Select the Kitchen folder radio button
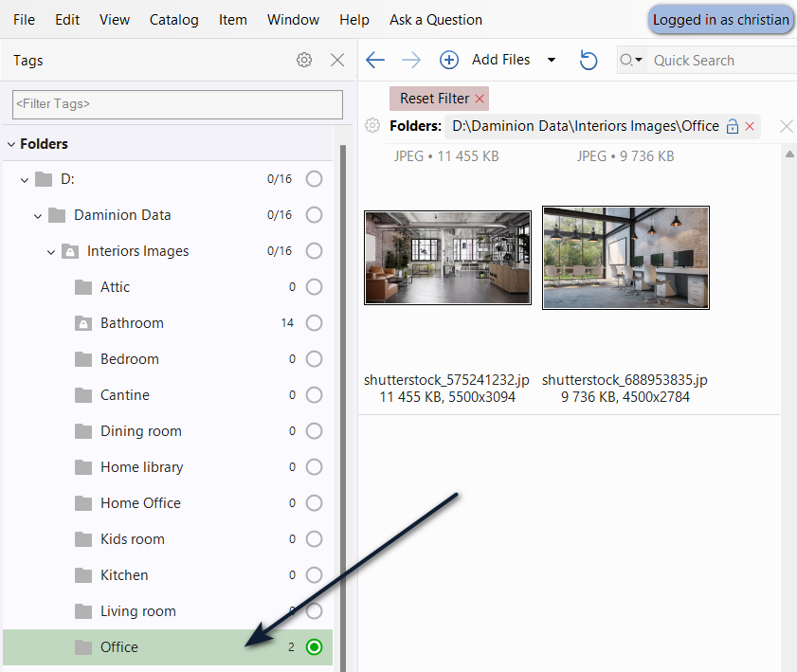 tap(314, 575)
